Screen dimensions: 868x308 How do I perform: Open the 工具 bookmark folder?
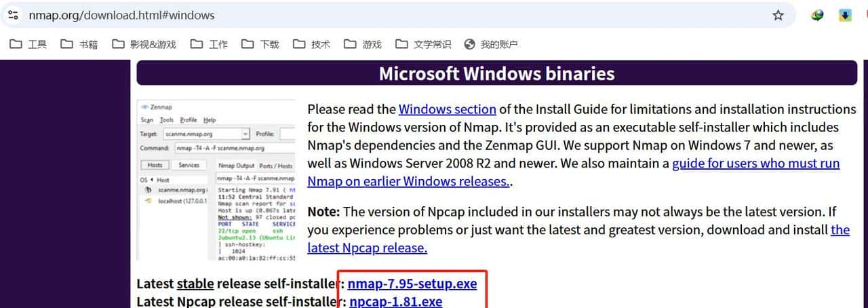pos(28,44)
